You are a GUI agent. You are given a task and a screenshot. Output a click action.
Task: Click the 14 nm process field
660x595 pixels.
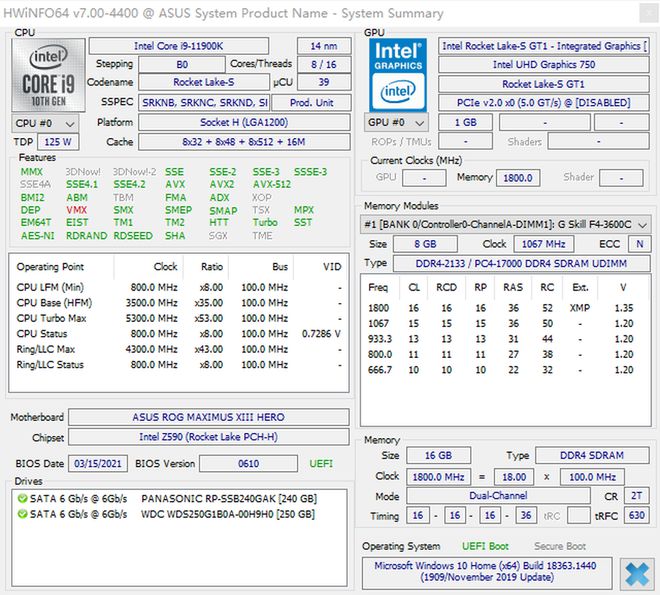point(324,46)
